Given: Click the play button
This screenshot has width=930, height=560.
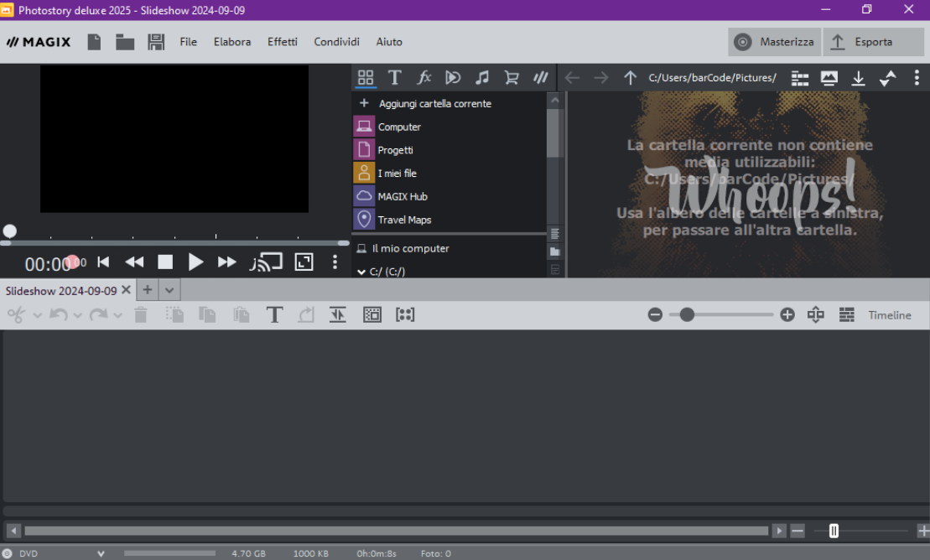Looking at the screenshot, I should [195, 262].
